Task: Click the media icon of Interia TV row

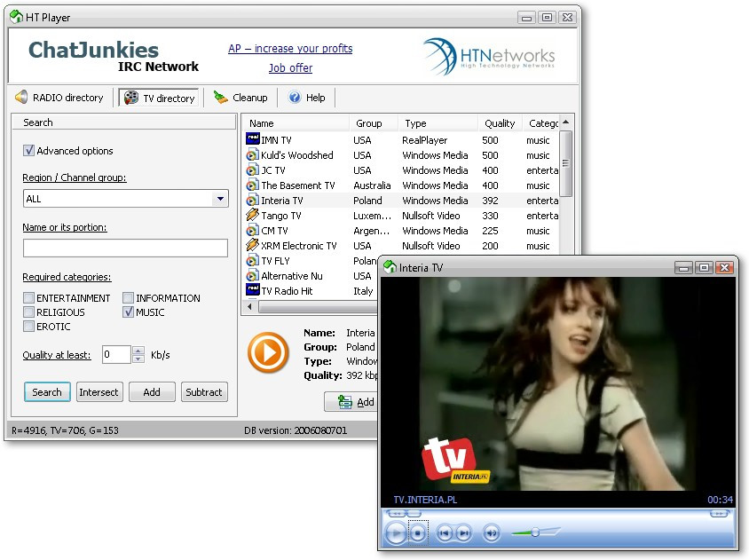Action: coord(252,201)
